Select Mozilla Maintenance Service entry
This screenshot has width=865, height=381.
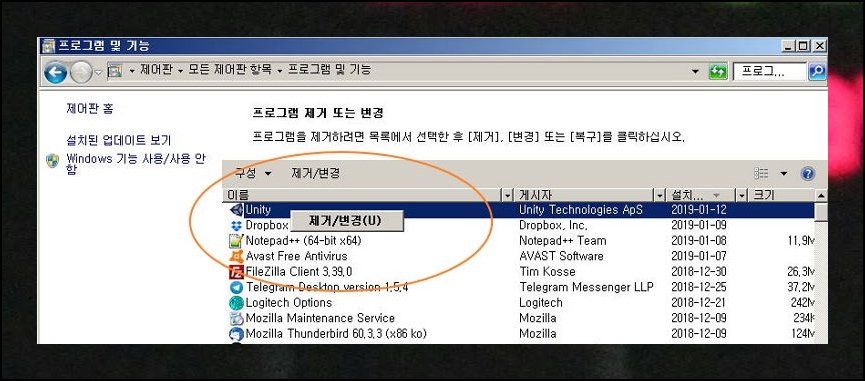(321, 318)
